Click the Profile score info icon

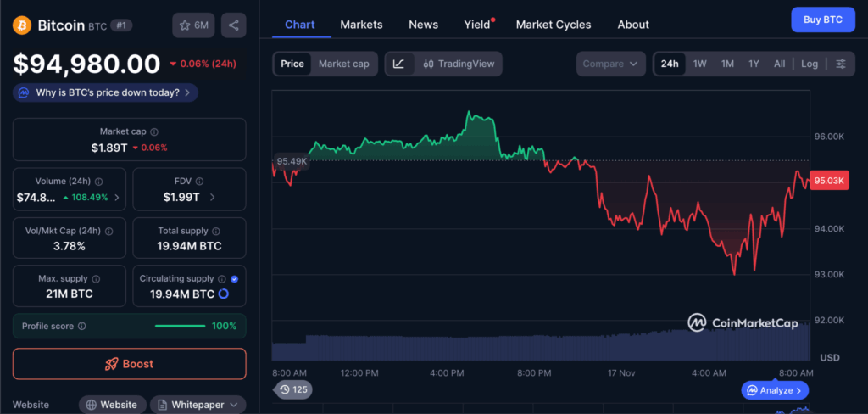81,326
